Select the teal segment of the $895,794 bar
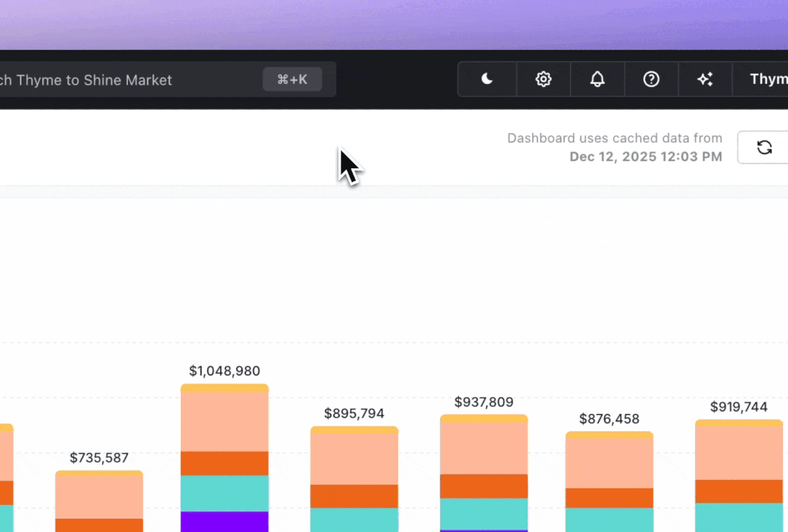The image size is (788, 532). click(x=354, y=519)
